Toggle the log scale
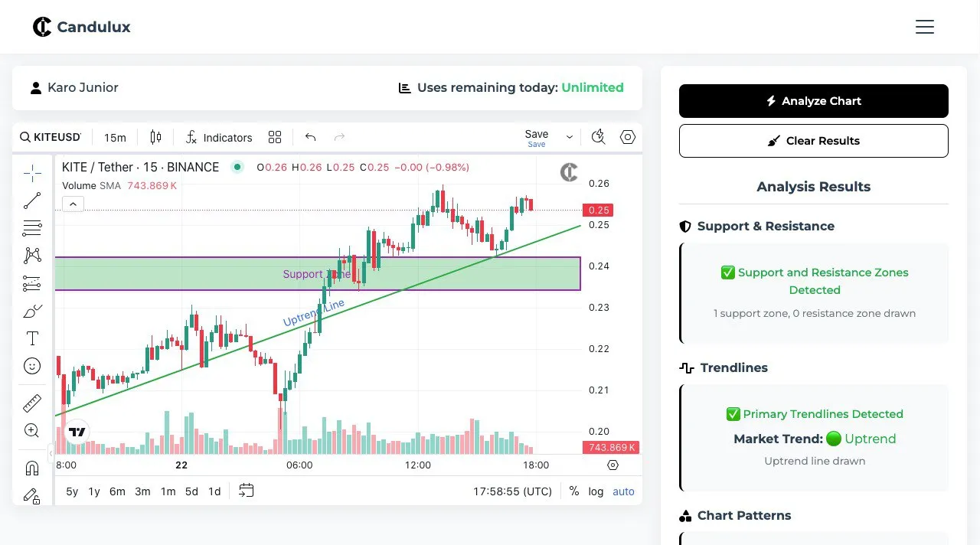 coord(596,491)
